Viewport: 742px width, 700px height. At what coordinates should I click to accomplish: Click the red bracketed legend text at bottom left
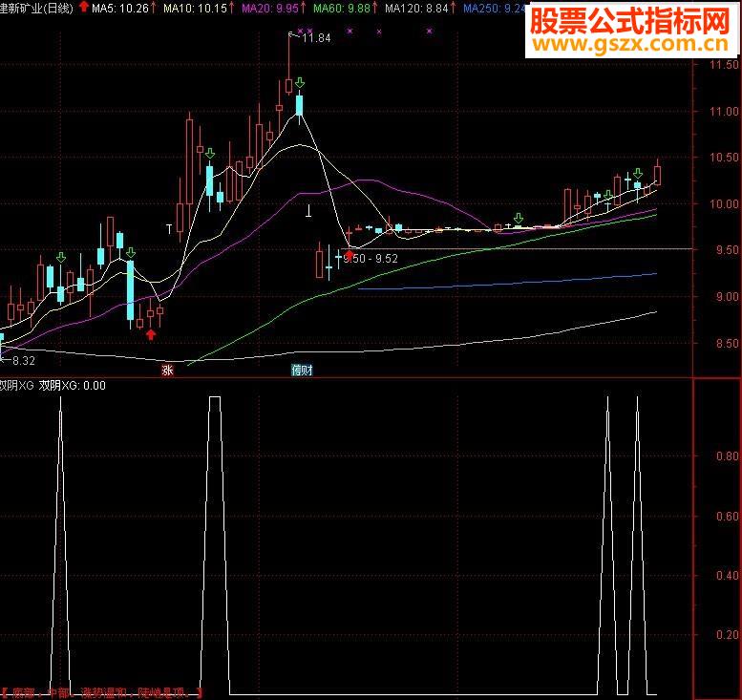(x=102, y=693)
